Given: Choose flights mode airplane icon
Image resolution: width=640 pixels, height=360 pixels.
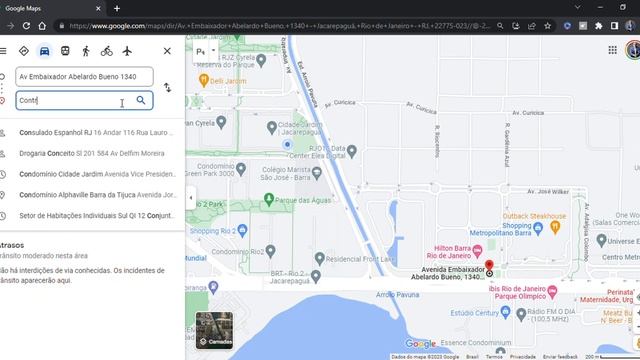Looking at the screenshot, I should [127, 51].
